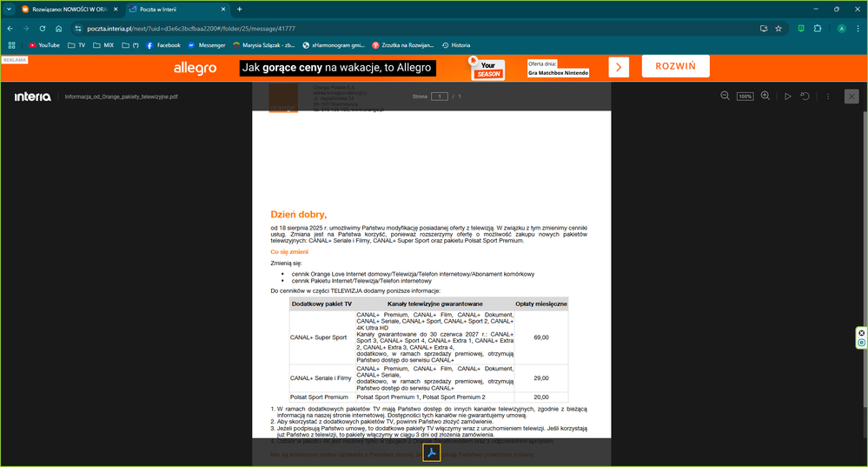Click the REKLAMA ad label

[15, 60]
